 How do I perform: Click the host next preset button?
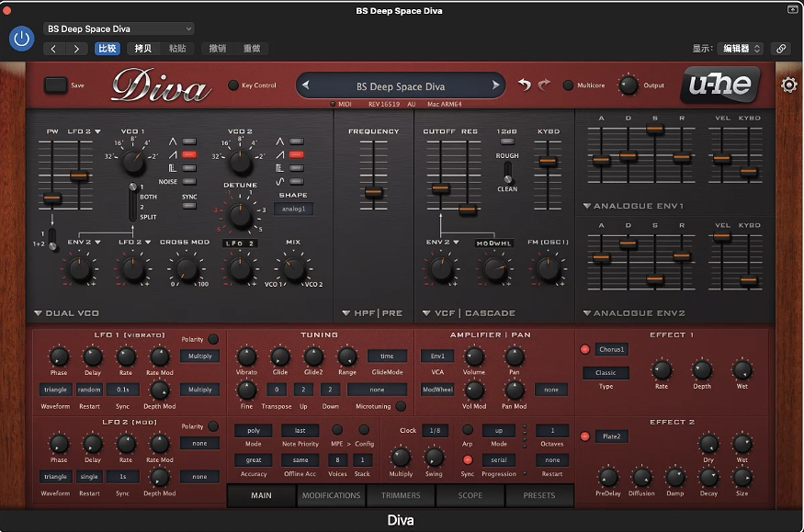pos(76,49)
